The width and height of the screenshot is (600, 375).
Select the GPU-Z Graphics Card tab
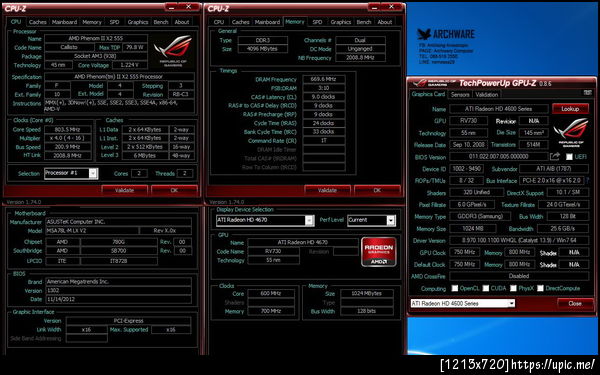428,94
